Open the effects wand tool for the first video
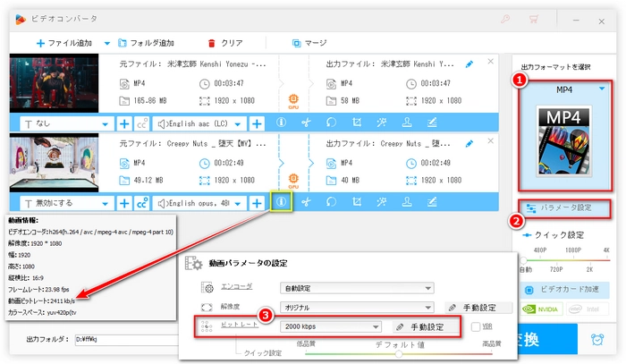The width and height of the screenshot is (626, 364). tap(382, 123)
